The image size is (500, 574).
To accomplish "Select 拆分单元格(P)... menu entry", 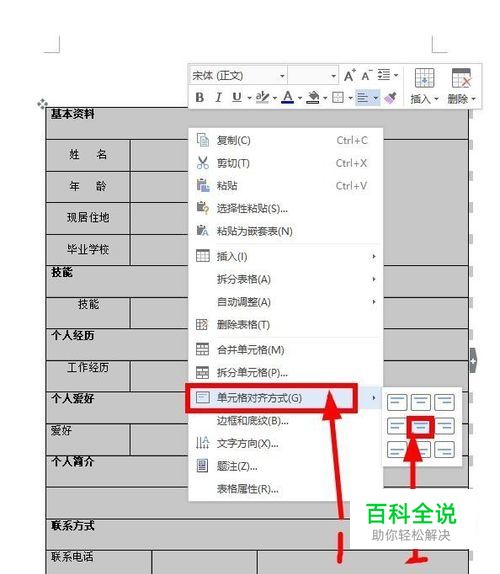I will tap(286, 373).
